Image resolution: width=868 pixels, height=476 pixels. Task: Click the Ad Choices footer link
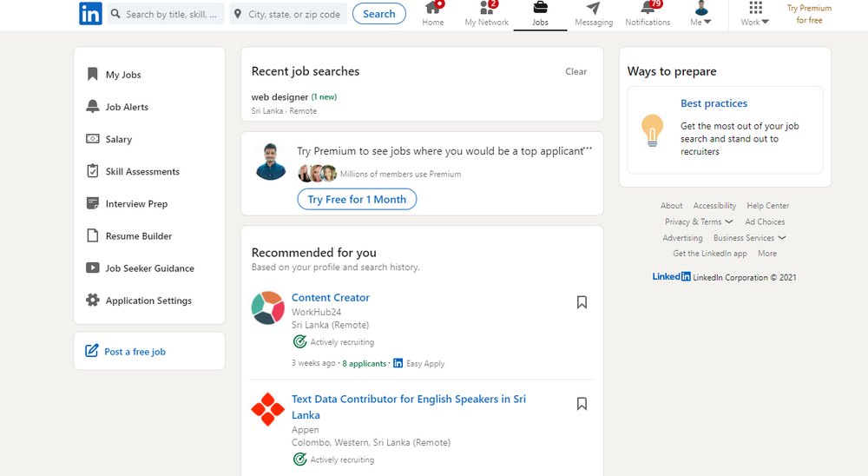click(x=765, y=221)
